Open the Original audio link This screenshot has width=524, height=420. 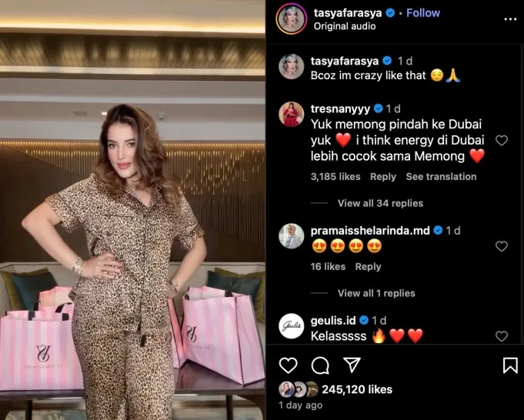click(345, 26)
